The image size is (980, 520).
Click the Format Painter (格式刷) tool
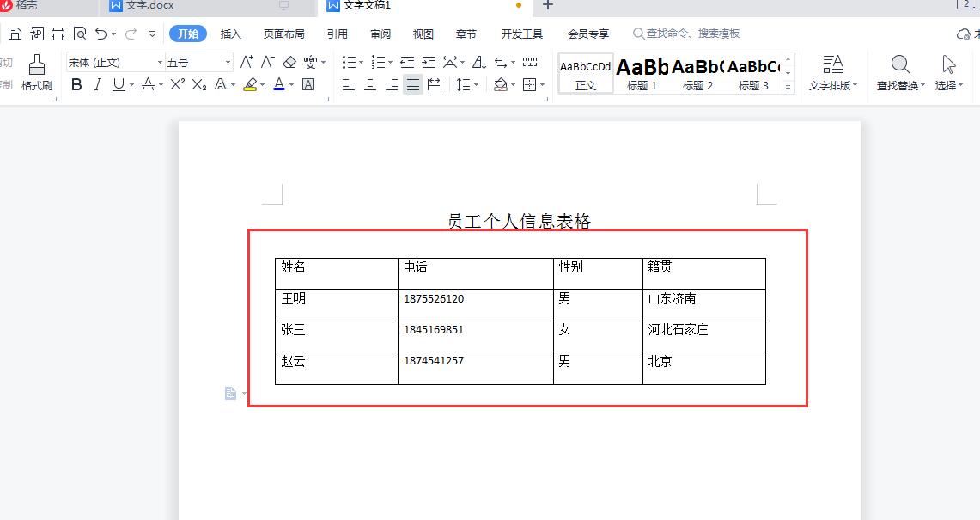(x=36, y=72)
